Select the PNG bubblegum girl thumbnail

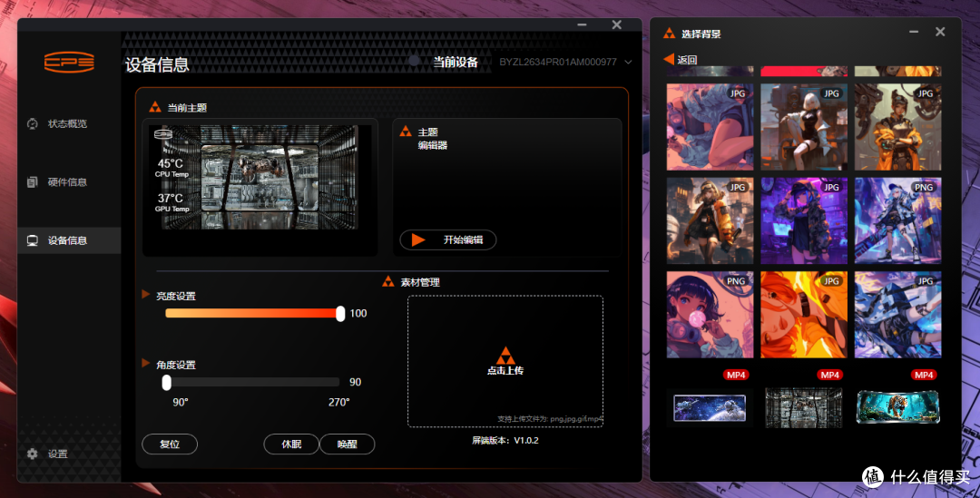[x=710, y=314]
